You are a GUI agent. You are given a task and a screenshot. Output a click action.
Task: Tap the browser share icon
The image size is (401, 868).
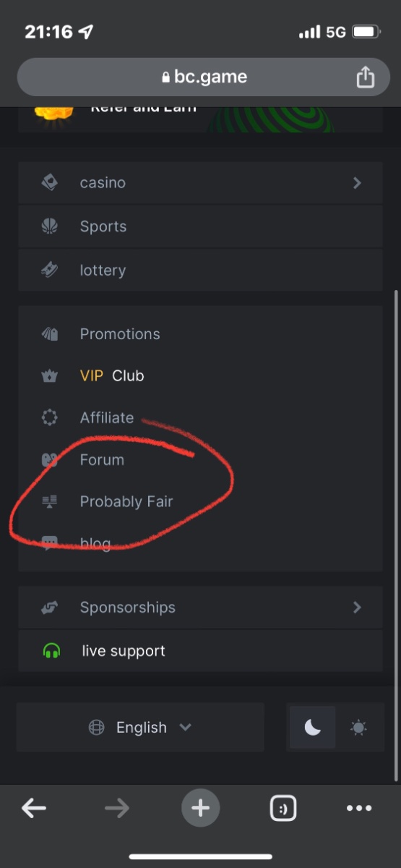pyautogui.click(x=366, y=77)
